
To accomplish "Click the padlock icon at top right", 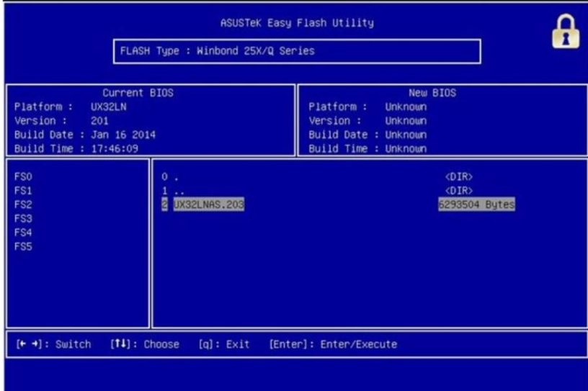I will click(566, 32).
